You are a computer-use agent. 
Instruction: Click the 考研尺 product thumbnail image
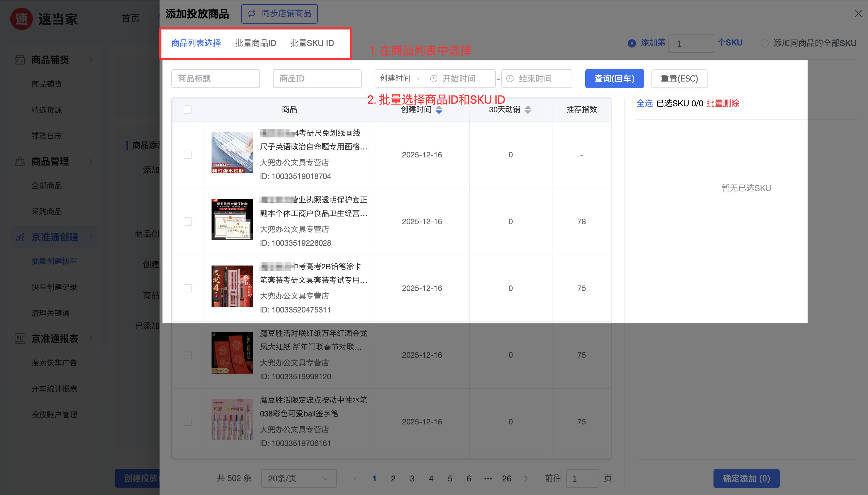(232, 153)
